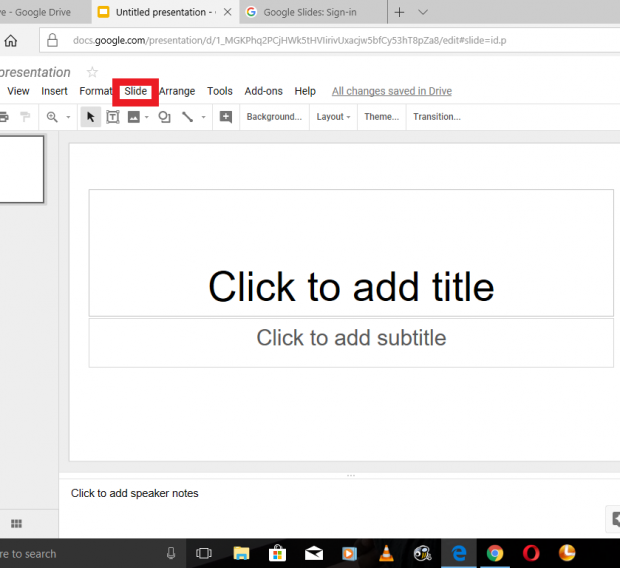Select the first slide thumbnail

click(21, 169)
